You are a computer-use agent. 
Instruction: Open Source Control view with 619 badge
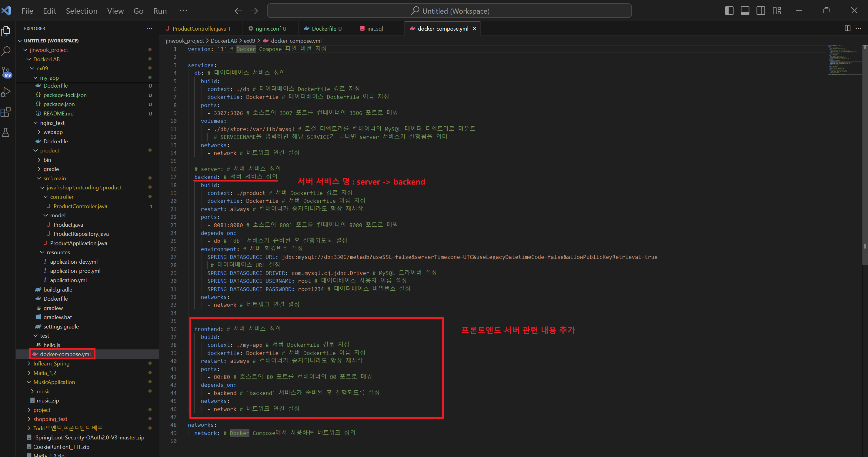[6, 72]
